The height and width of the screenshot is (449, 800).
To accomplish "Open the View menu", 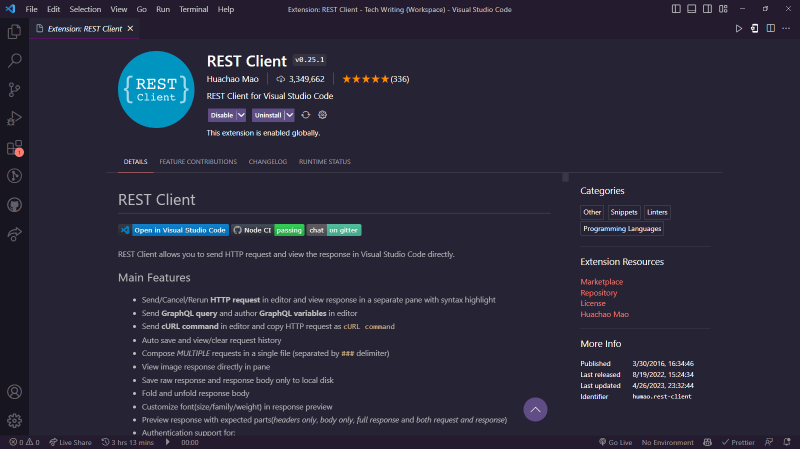I will pyautogui.click(x=118, y=9).
